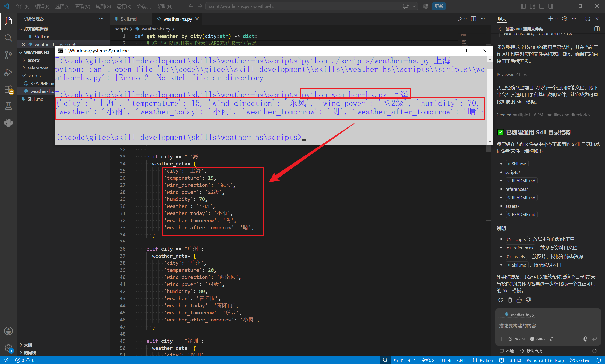Open tools configuration sliders in chat
The width and height of the screenshot is (605, 364).
[x=551, y=339]
